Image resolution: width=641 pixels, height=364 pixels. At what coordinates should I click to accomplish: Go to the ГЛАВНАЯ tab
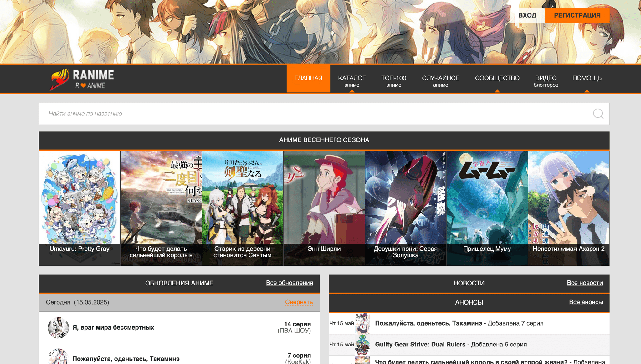308,78
